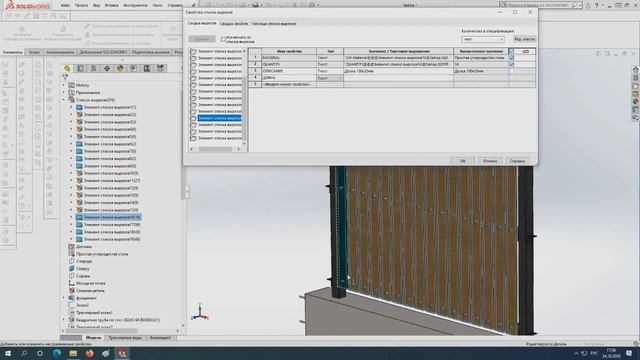Click the Квадратная труба structural member icon
This screenshot has height=360, width=640.
pos(71,320)
